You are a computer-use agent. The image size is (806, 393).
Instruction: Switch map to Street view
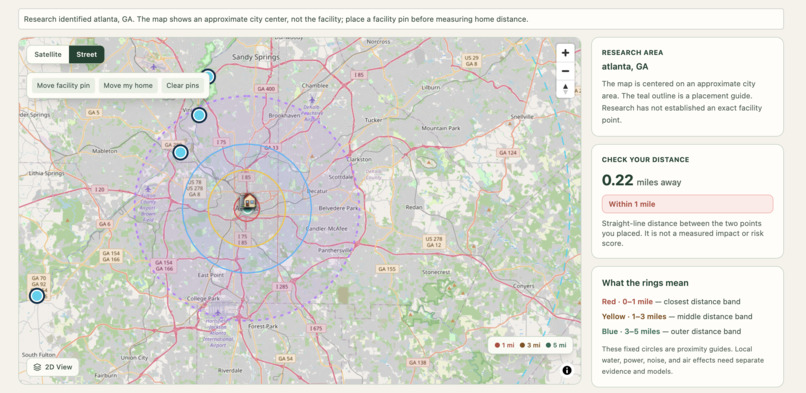(86, 54)
